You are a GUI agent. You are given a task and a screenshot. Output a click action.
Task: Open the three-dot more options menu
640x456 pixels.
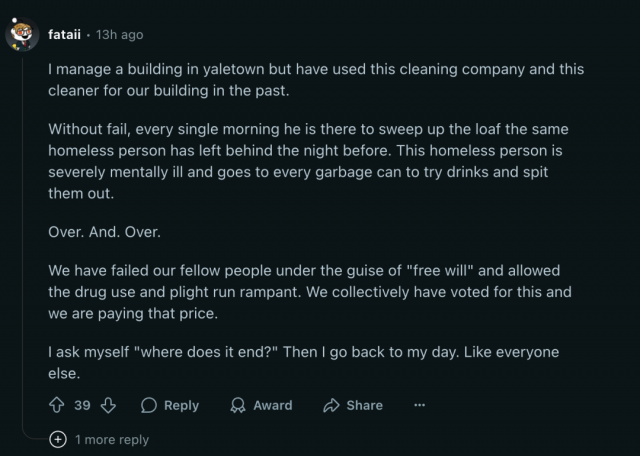click(420, 405)
